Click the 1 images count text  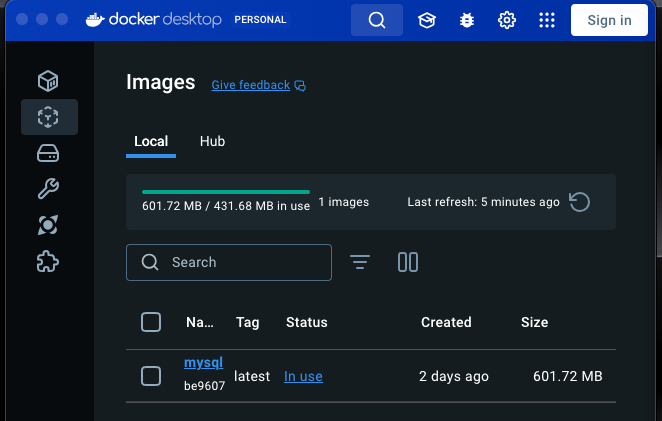pyautogui.click(x=344, y=202)
